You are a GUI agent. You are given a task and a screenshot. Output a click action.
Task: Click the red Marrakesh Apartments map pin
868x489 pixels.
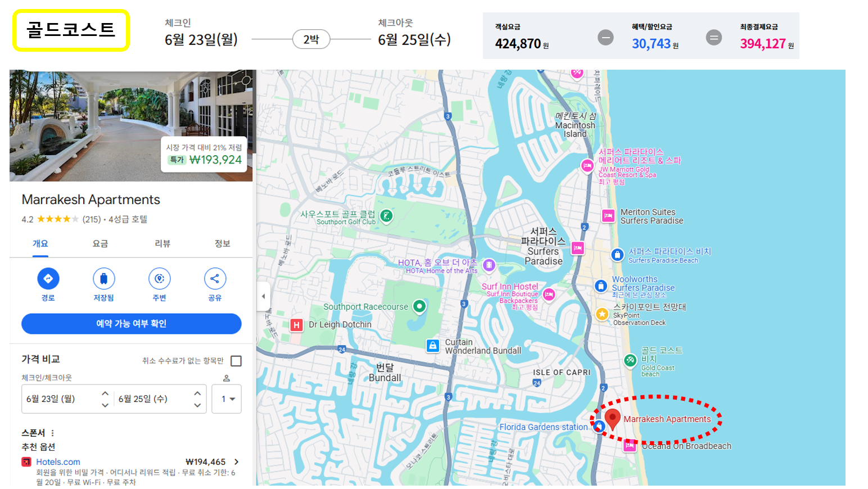(x=613, y=419)
